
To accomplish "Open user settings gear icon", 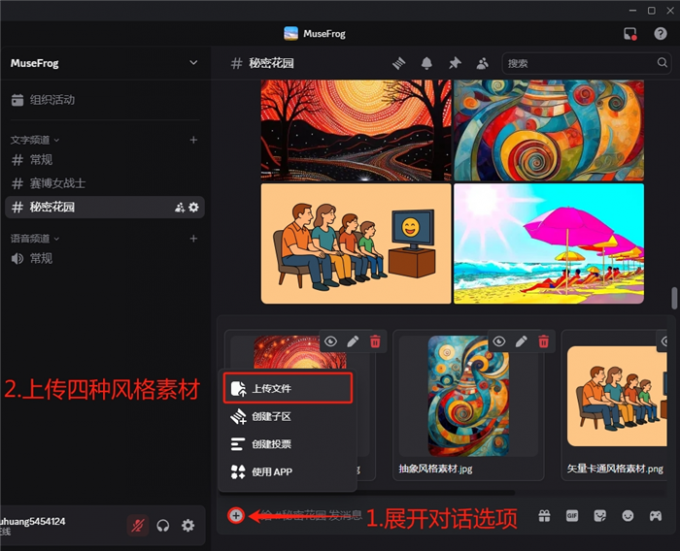I will click(188, 525).
